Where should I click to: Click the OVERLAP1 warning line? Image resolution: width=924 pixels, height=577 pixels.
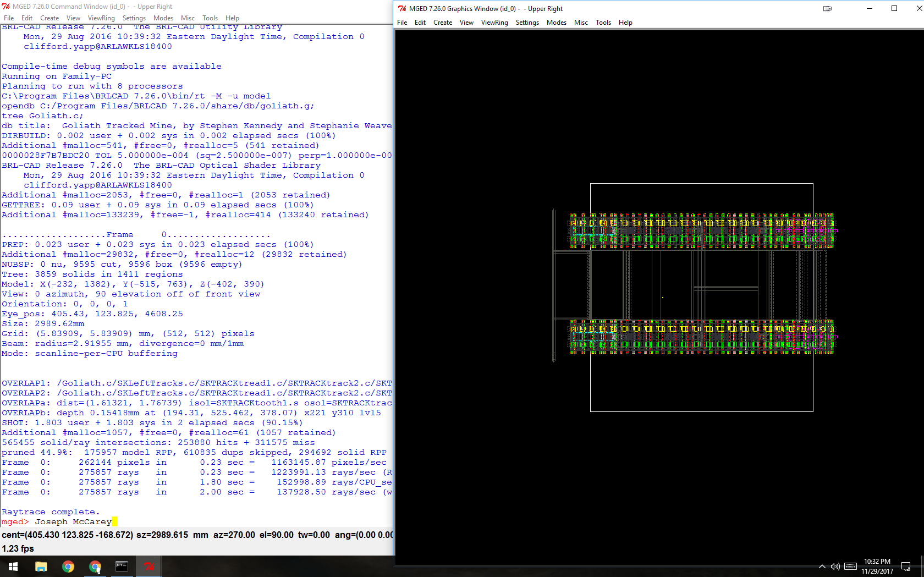pos(197,383)
